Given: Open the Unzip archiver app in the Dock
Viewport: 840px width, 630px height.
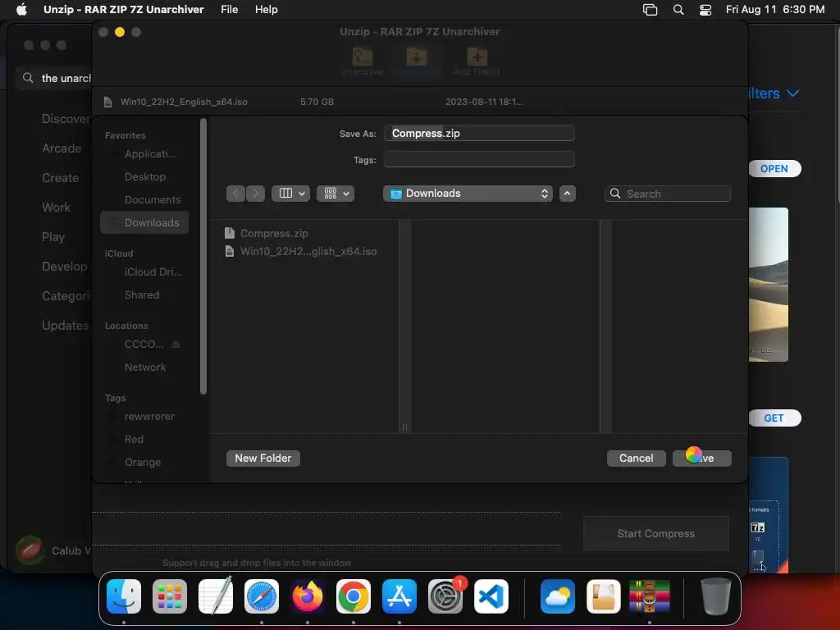Looking at the screenshot, I should [604, 596].
